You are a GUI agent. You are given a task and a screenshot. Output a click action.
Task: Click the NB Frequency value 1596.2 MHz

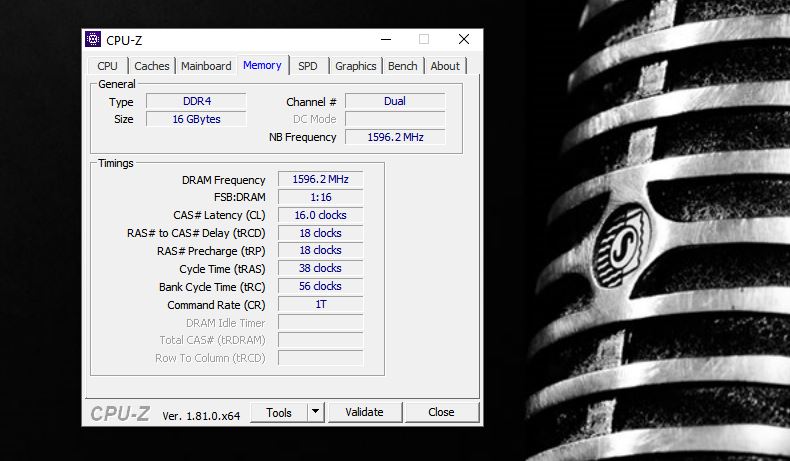click(395, 137)
